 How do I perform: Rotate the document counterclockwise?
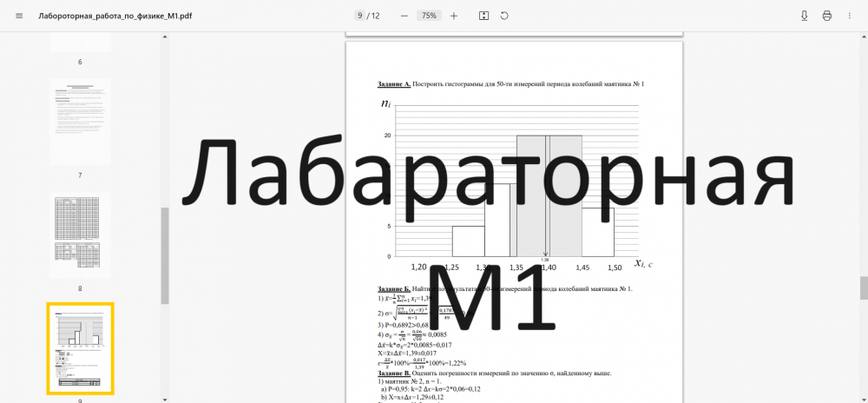tap(504, 16)
